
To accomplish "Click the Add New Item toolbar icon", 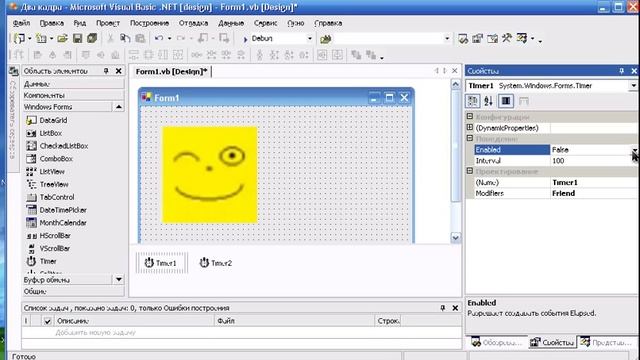I will pyautogui.click(x=41, y=38).
